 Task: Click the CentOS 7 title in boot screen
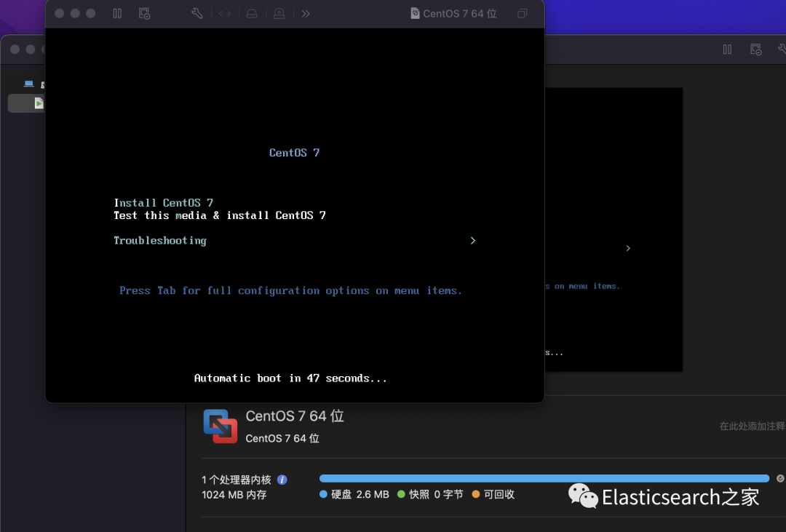click(x=294, y=152)
